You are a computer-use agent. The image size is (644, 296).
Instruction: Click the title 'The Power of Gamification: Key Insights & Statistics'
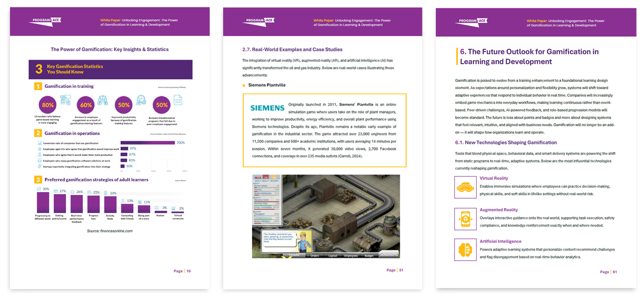(x=110, y=49)
